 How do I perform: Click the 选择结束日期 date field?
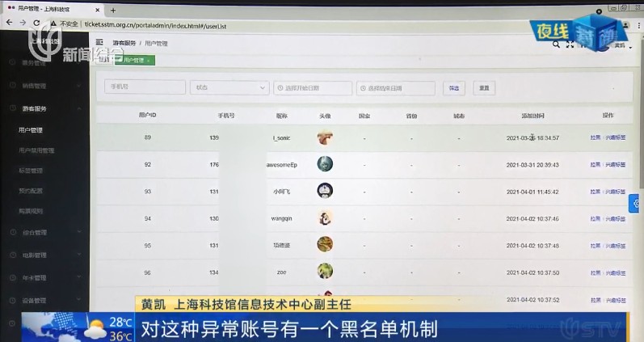click(x=396, y=88)
